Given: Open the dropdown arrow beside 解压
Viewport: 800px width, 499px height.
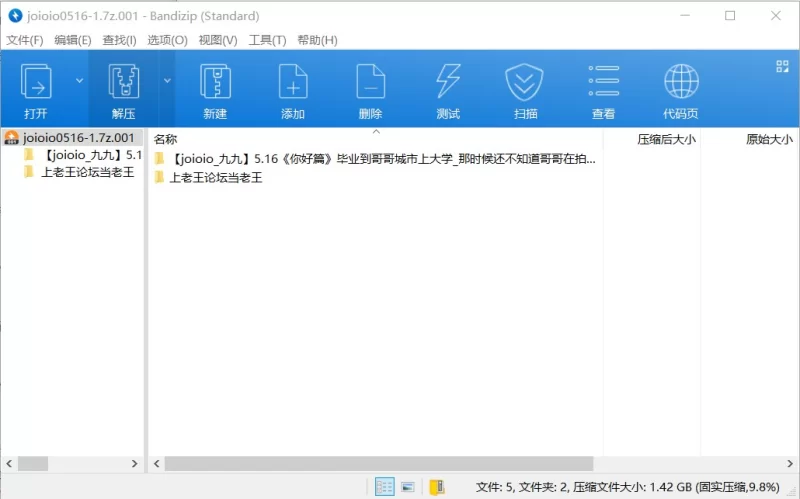Looking at the screenshot, I should click(167, 81).
